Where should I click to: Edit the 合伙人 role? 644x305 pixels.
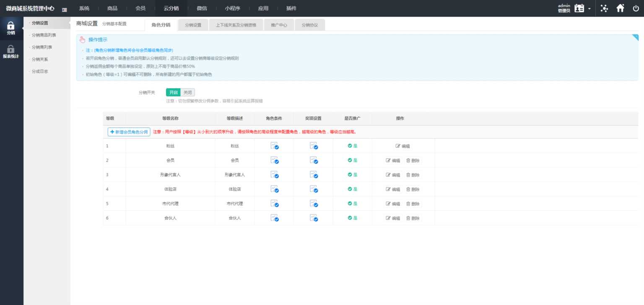tap(393, 219)
